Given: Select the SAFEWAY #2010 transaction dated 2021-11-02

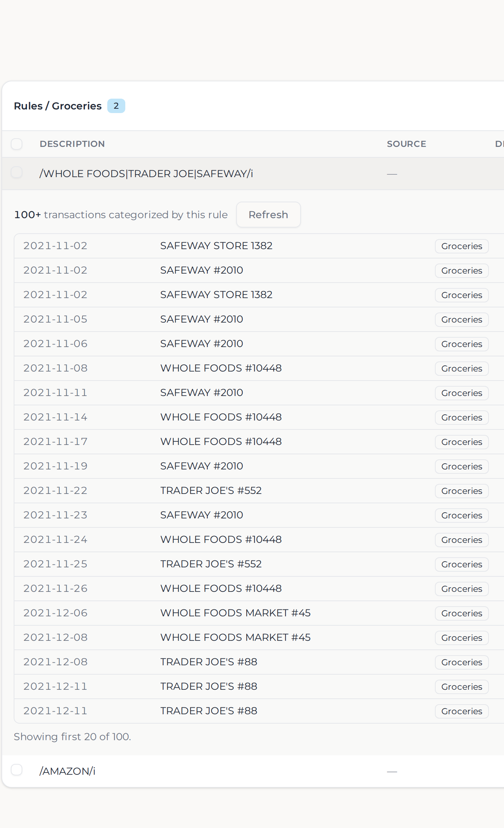Looking at the screenshot, I should pos(202,270).
